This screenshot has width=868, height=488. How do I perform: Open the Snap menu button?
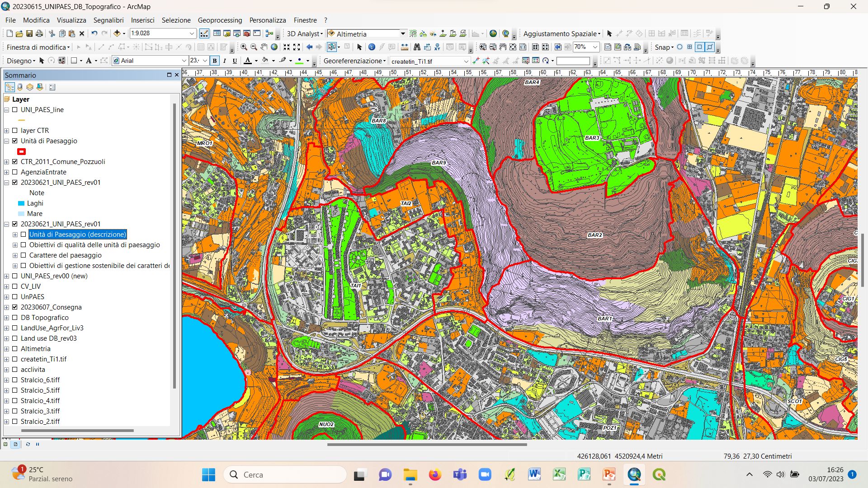[664, 47]
